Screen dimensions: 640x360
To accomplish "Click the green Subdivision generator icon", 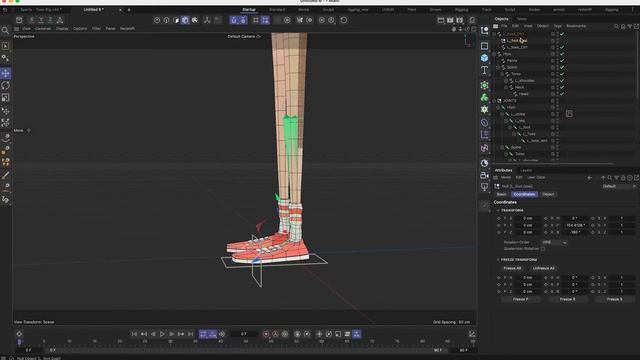I will (x=484, y=85).
